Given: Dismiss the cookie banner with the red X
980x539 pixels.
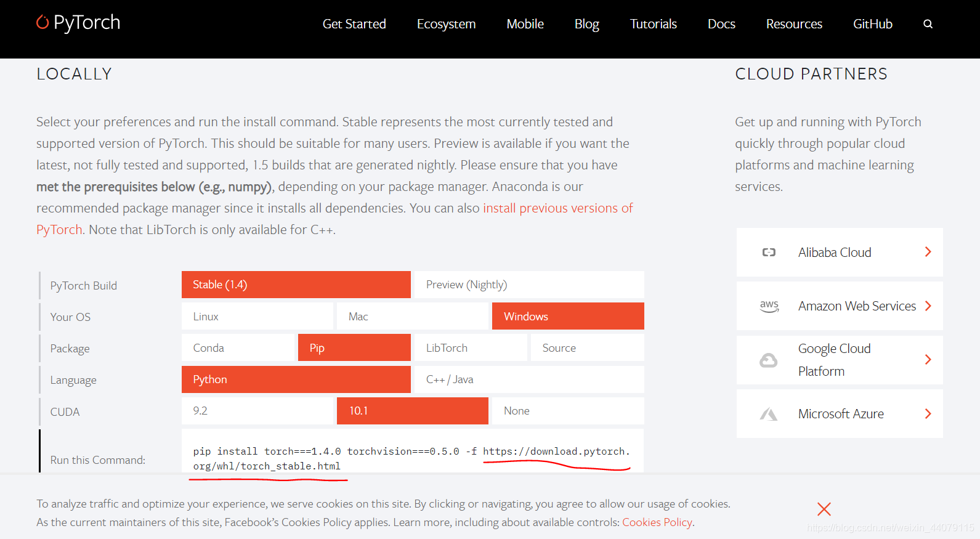Looking at the screenshot, I should tap(824, 509).
